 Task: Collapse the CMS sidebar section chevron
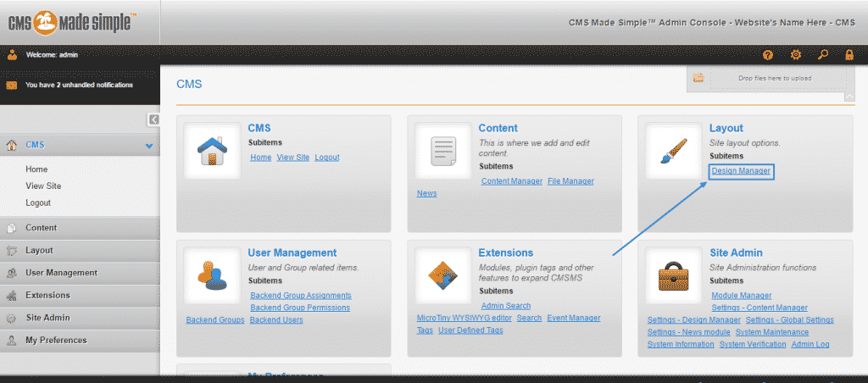click(148, 146)
